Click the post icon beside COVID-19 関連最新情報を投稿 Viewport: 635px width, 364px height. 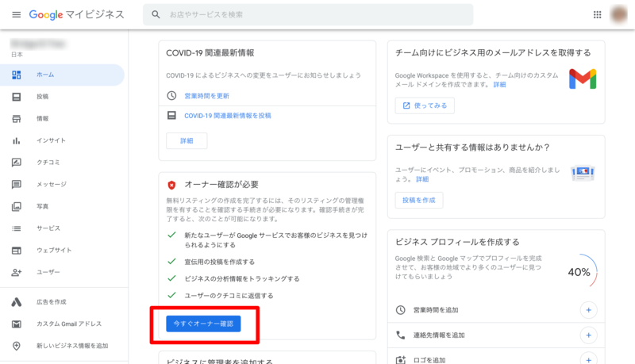pyautogui.click(x=171, y=115)
